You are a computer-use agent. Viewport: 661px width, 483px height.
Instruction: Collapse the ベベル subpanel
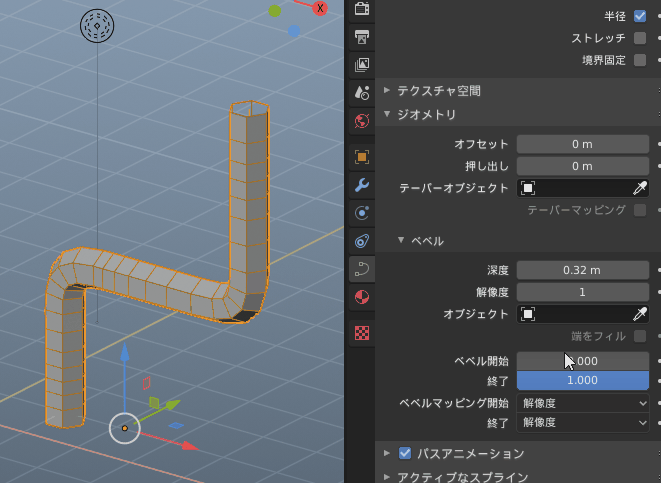[400, 240]
